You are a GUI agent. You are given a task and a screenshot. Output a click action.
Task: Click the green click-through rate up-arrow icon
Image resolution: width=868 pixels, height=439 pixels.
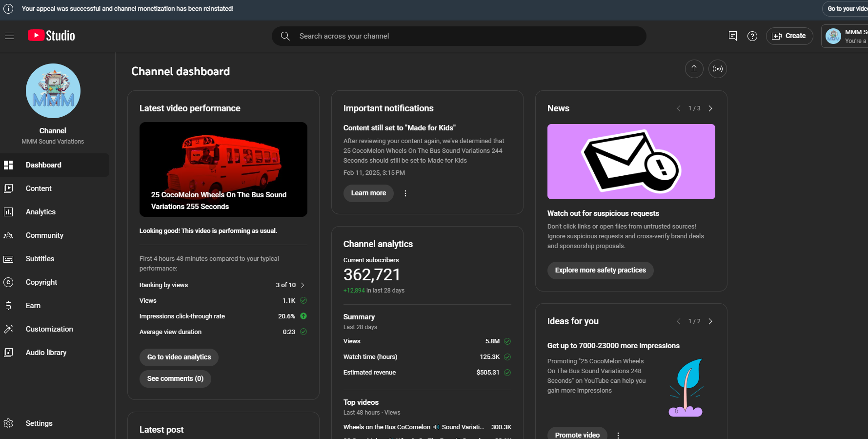(x=303, y=316)
